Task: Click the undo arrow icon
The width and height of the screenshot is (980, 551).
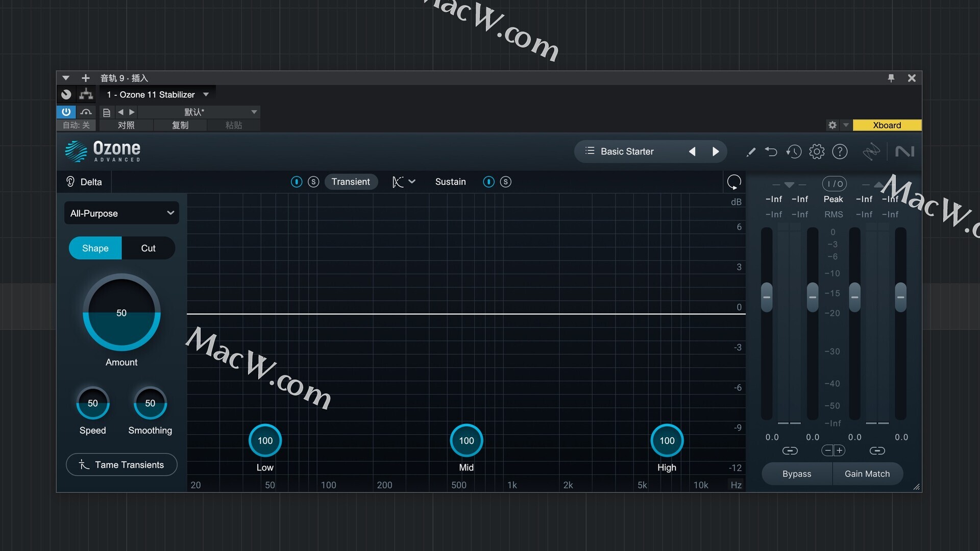Action: point(771,152)
